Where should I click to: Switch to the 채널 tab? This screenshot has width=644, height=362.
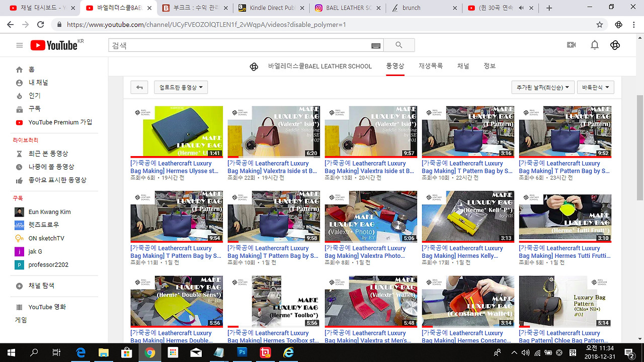(463, 66)
